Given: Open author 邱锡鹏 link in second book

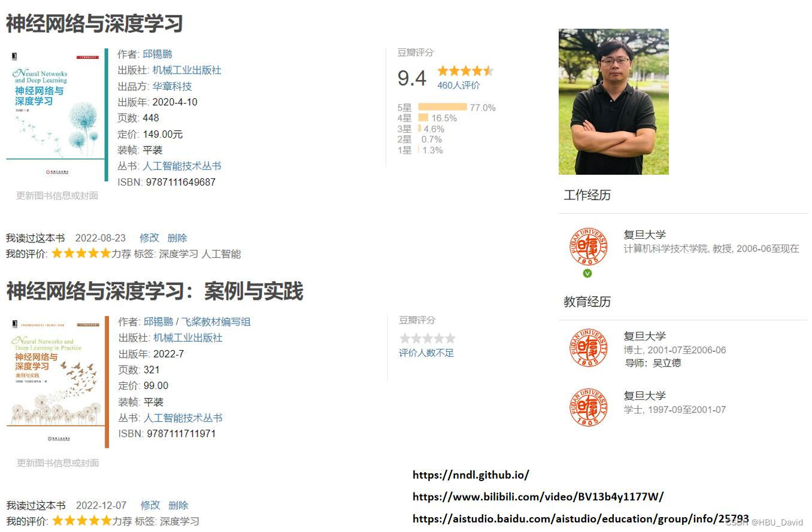Looking at the screenshot, I should 158,321.
